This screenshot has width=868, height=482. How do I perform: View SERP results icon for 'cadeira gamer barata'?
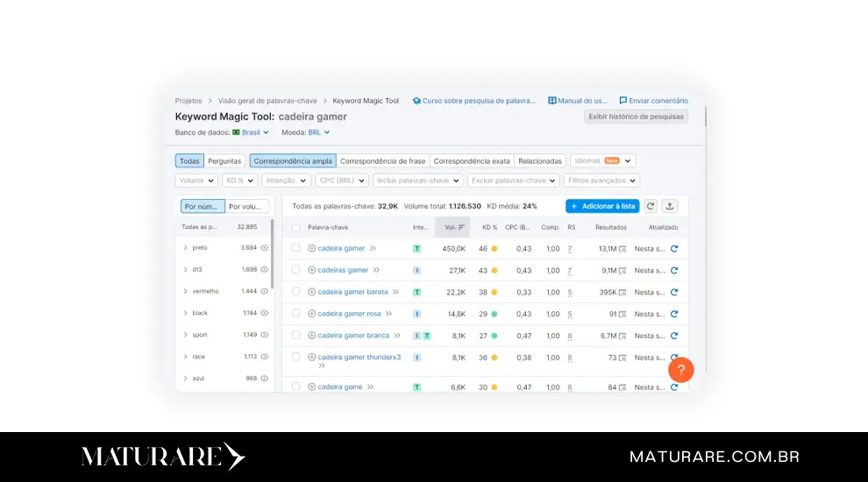click(623, 292)
